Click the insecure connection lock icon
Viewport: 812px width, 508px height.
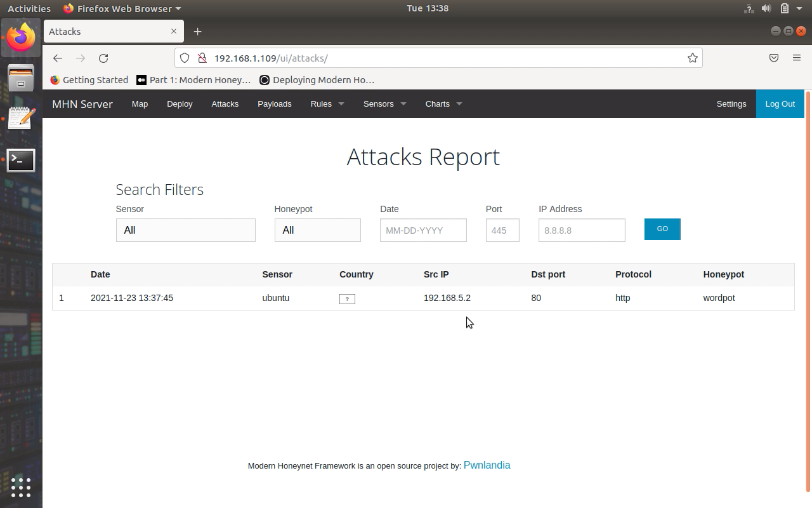tap(202, 58)
